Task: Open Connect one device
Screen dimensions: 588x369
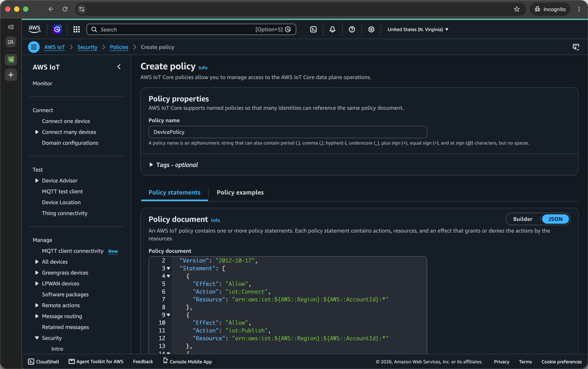Action: [x=66, y=121]
